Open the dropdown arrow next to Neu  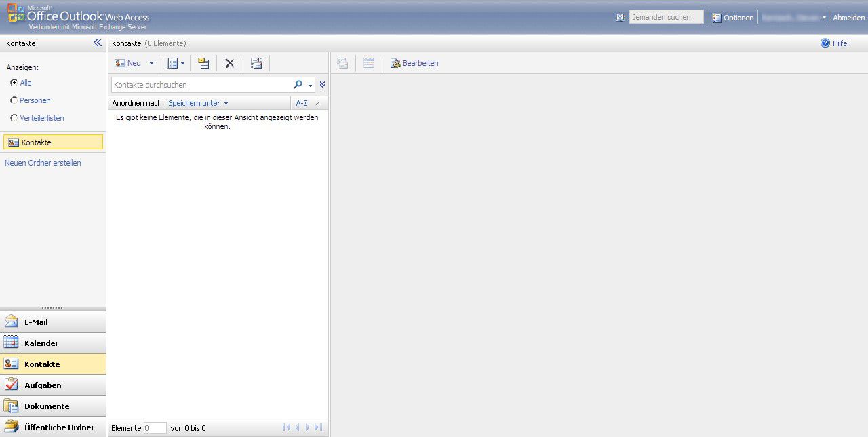(x=151, y=63)
